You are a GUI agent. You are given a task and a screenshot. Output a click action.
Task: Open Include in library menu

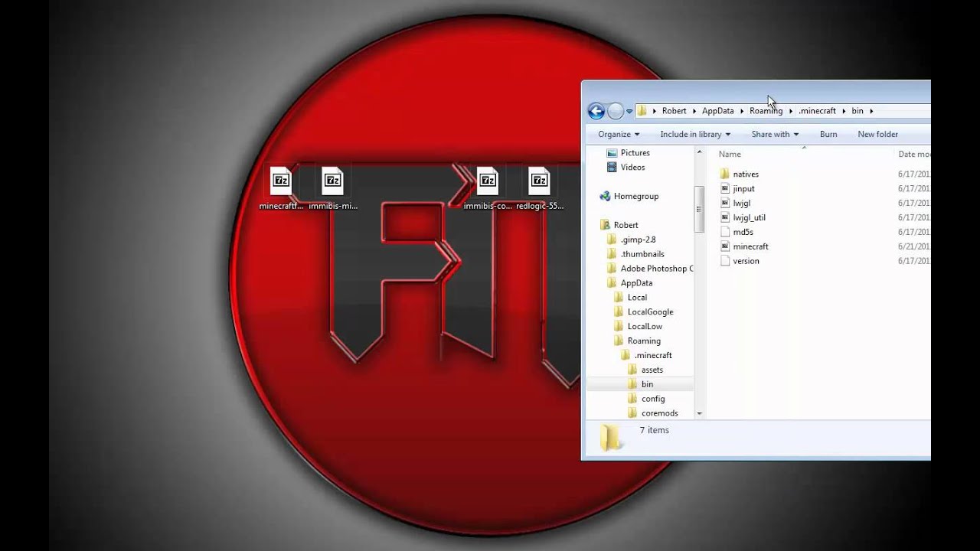[x=695, y=134]
